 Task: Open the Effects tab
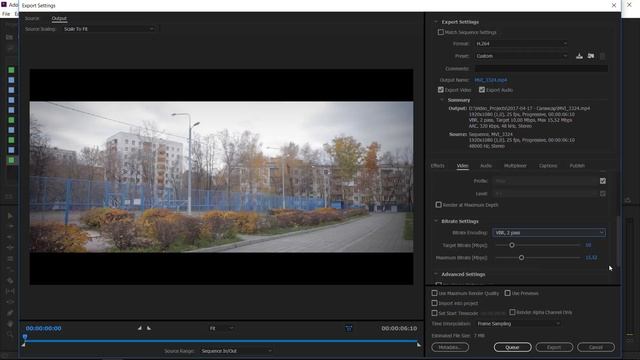click(438, 165)
